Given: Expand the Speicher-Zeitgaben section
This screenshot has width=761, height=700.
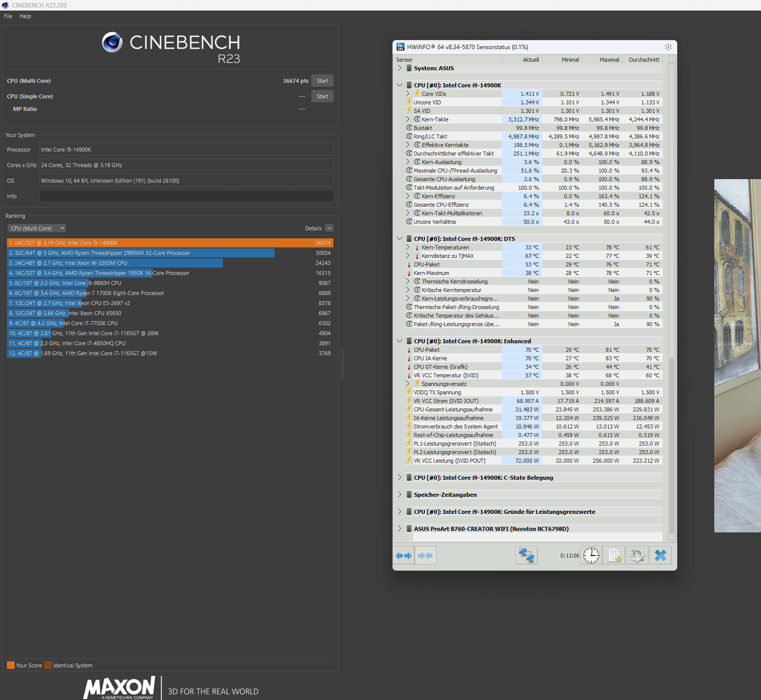Looking at the screenshot, I should (x=400, y=494).
